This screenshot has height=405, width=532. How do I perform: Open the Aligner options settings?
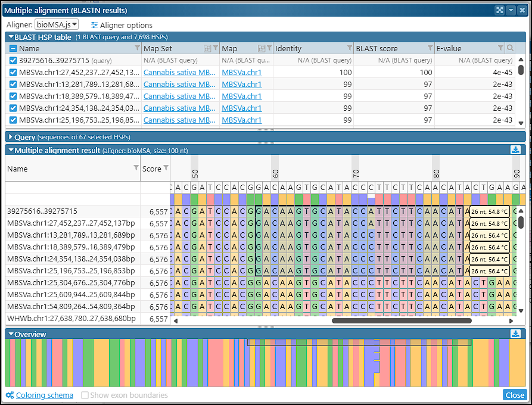pos(122,25)
